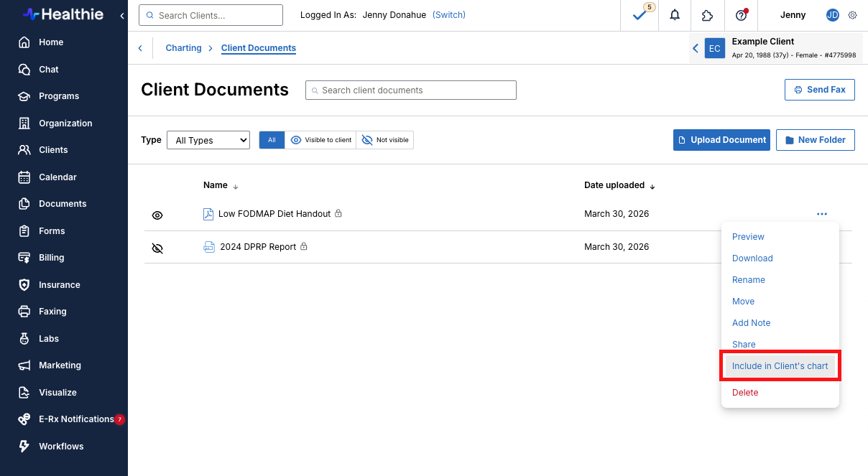
Task: Open the settings gear icon
Action: pyautogui.click(x=853, y=15)
